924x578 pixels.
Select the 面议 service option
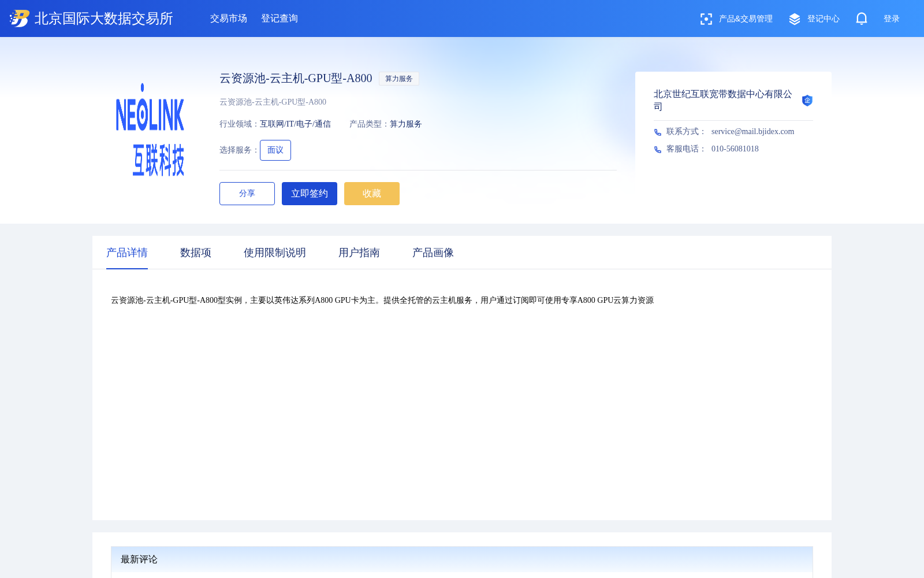(x=275, y=150)
